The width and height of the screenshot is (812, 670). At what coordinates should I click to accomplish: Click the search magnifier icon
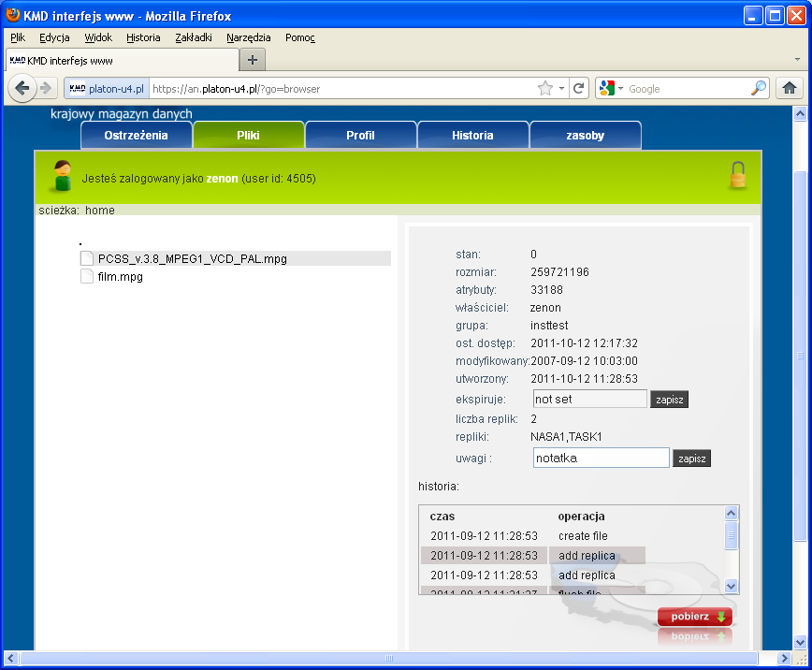click(758, 89)
